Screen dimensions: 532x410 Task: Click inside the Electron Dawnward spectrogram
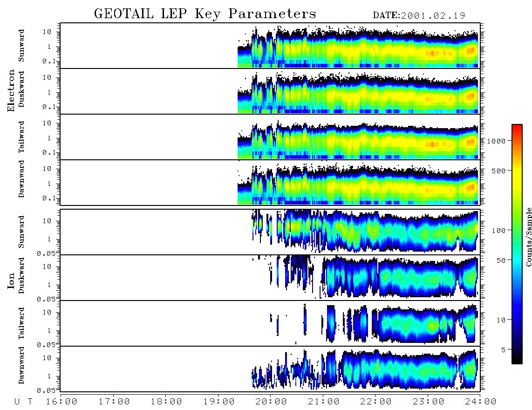point(270,182)
